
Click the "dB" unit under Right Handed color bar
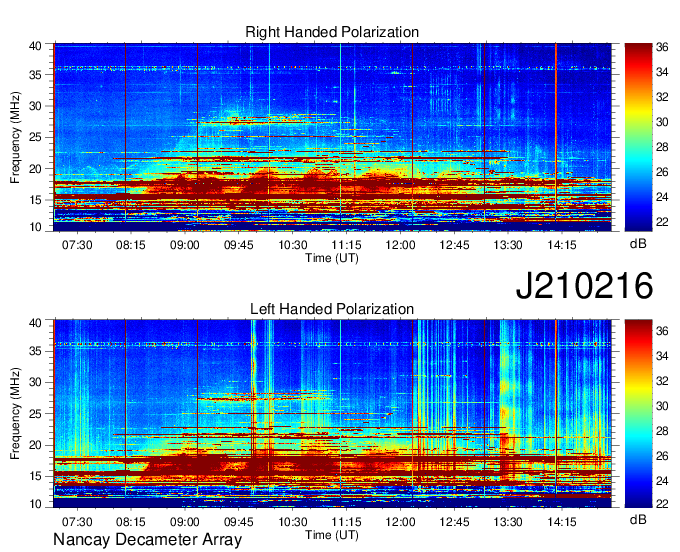(638, 244)
